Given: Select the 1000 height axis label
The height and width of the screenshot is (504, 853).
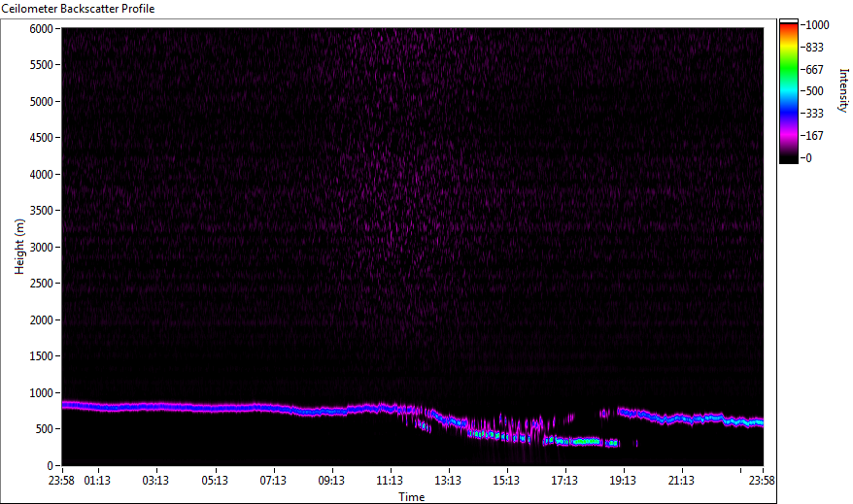Looking at the screenshot, I should click(42, 393).
